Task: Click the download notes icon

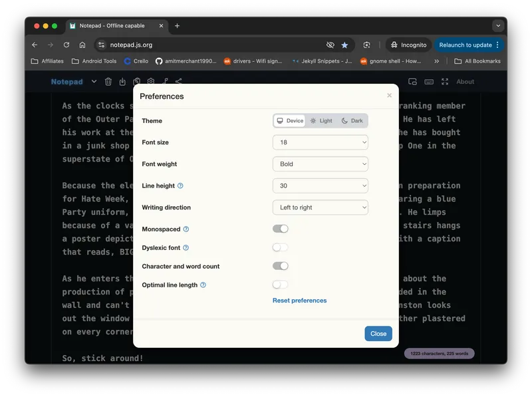Action: click(122, 82)
